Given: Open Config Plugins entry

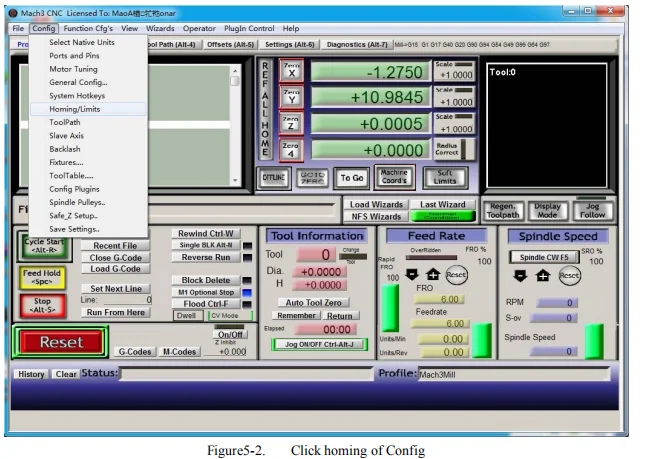Looking at the screenshot, I should tap(88, 189).
